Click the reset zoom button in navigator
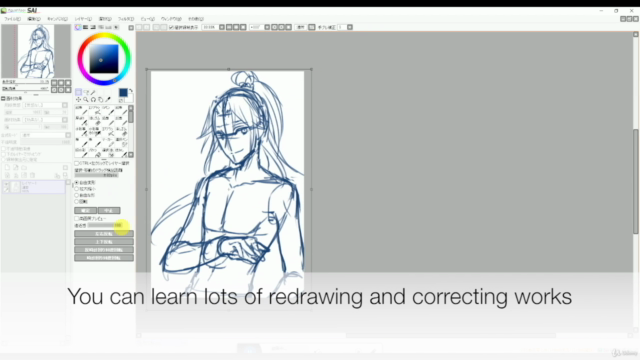Image resolution: width=640 pixels, height=360 pixels. (x=68, y=83)
